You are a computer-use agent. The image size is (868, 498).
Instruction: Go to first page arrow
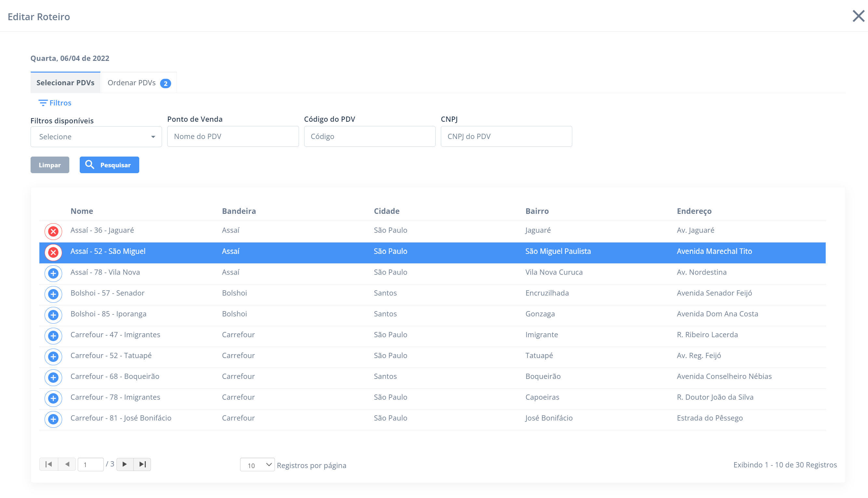point(48,464)
